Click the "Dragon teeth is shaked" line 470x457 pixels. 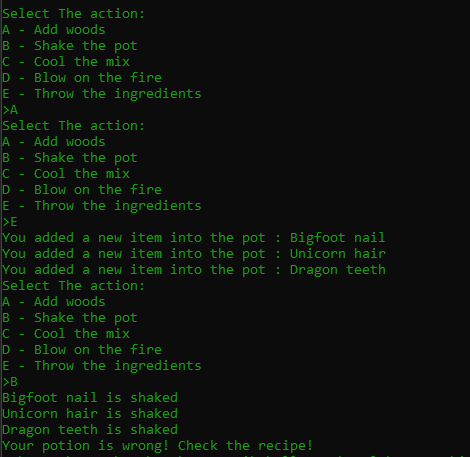[x=90, y=430]
